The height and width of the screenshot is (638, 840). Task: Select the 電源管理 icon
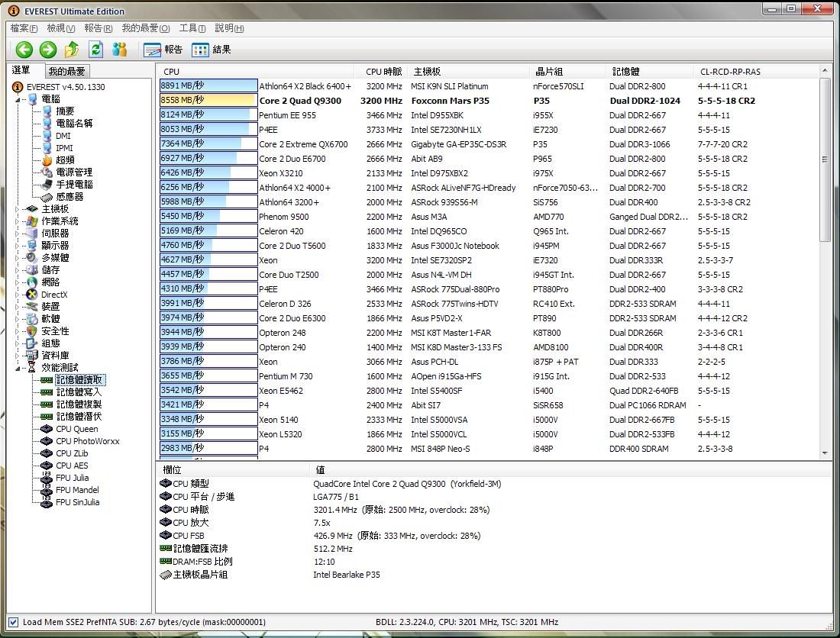point(47,172)
